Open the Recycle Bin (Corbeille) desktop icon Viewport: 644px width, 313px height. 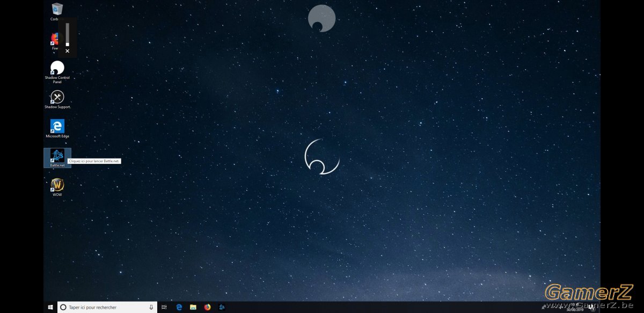point(57,11)
